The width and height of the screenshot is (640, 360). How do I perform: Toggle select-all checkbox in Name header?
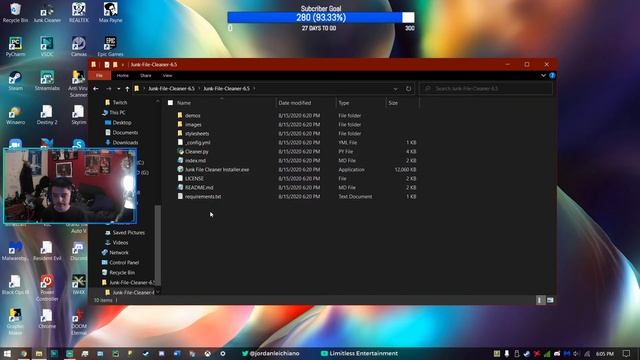(170, 103)
